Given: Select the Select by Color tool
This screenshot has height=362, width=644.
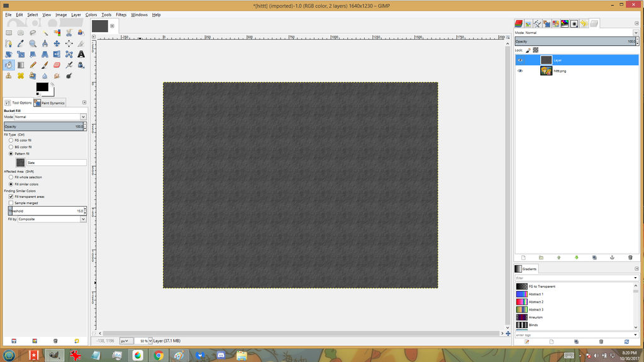Looking at the screenshot, I should point(57,33).
